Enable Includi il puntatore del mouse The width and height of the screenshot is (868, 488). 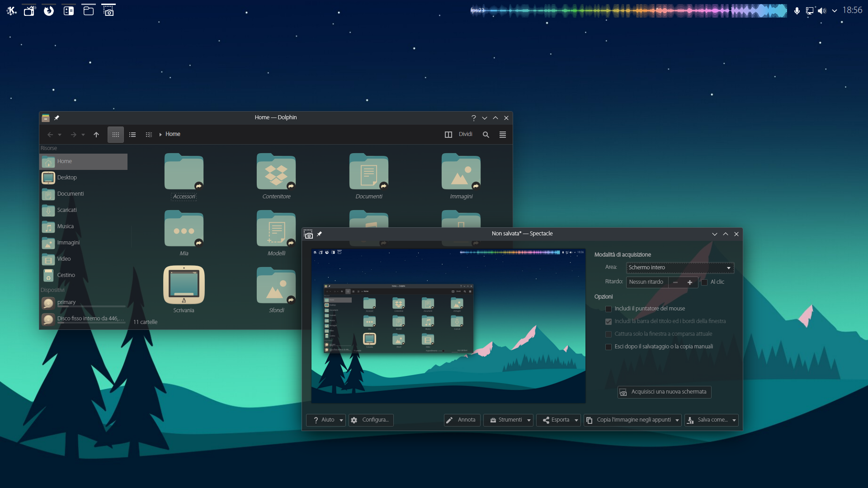coord(609,309)
